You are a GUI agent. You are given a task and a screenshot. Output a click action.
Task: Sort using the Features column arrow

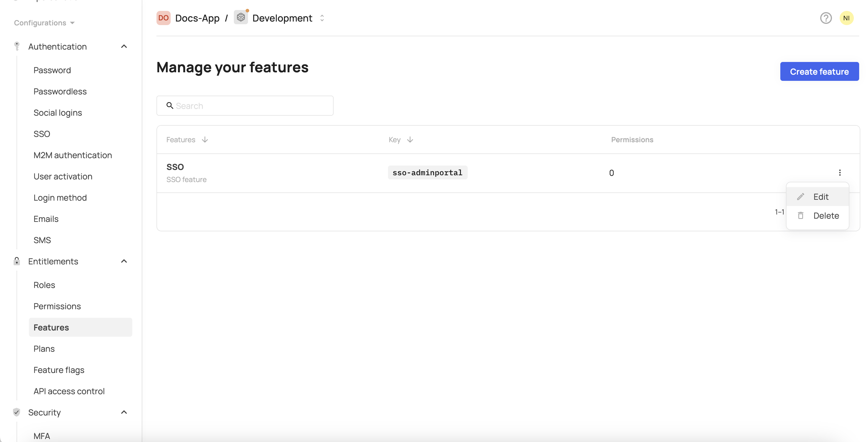click(x=205, y=139)
